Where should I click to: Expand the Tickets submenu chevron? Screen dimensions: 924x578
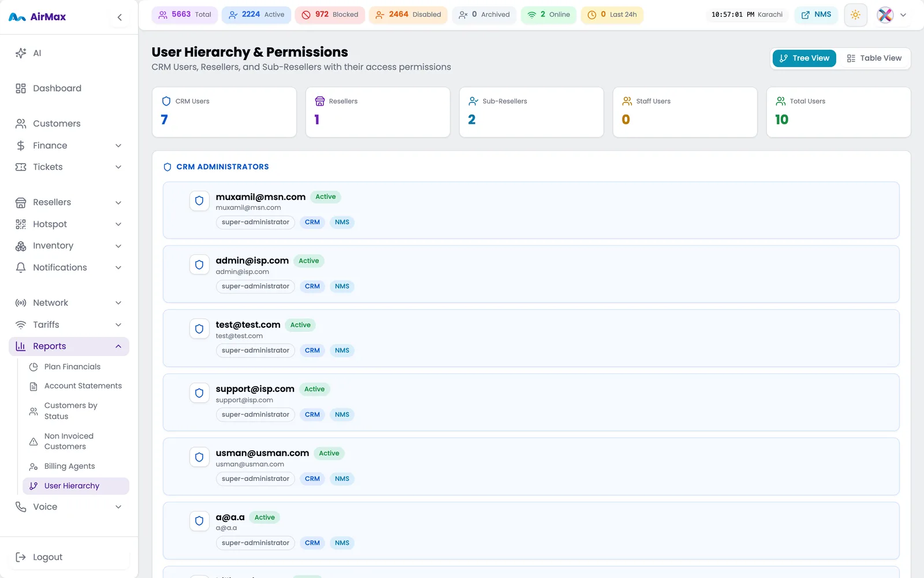click(x=118, y=167)
